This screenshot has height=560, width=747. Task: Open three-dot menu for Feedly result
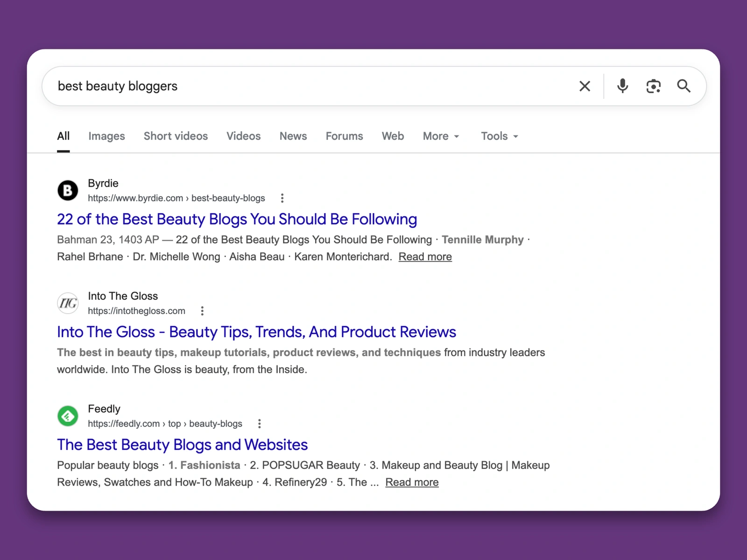point(260,424)
